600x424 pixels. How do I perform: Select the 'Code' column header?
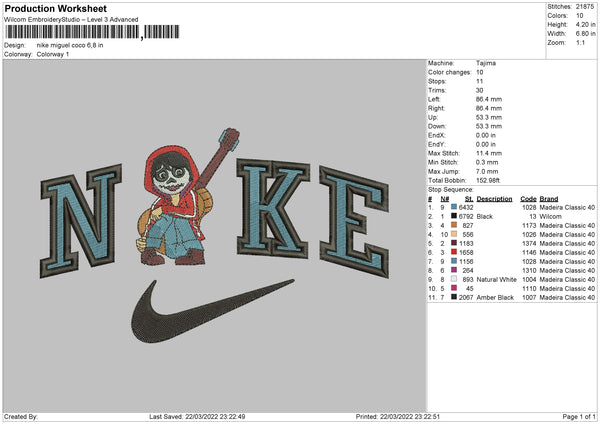tap(528, 199)
